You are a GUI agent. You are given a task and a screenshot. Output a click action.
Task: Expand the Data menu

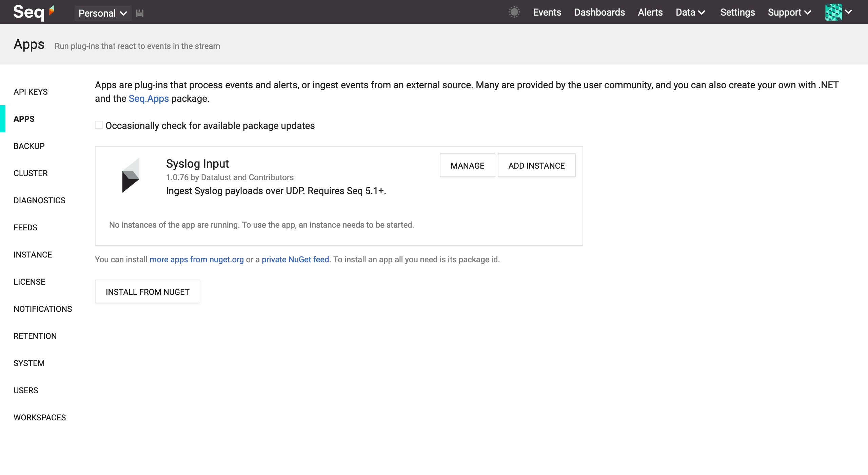[x=690, y=12]
